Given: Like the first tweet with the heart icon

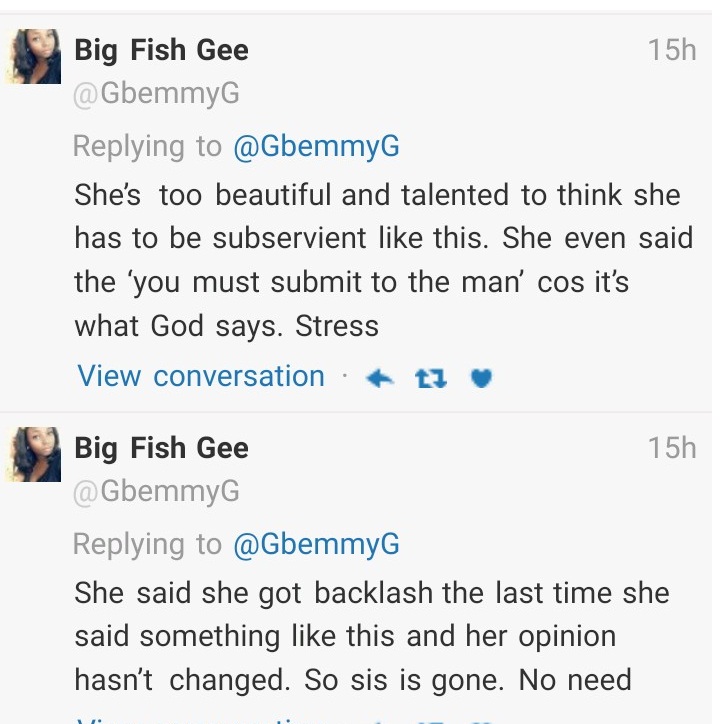Looking at the screenshot, I should pyautogui.click(x=482, y=377).
